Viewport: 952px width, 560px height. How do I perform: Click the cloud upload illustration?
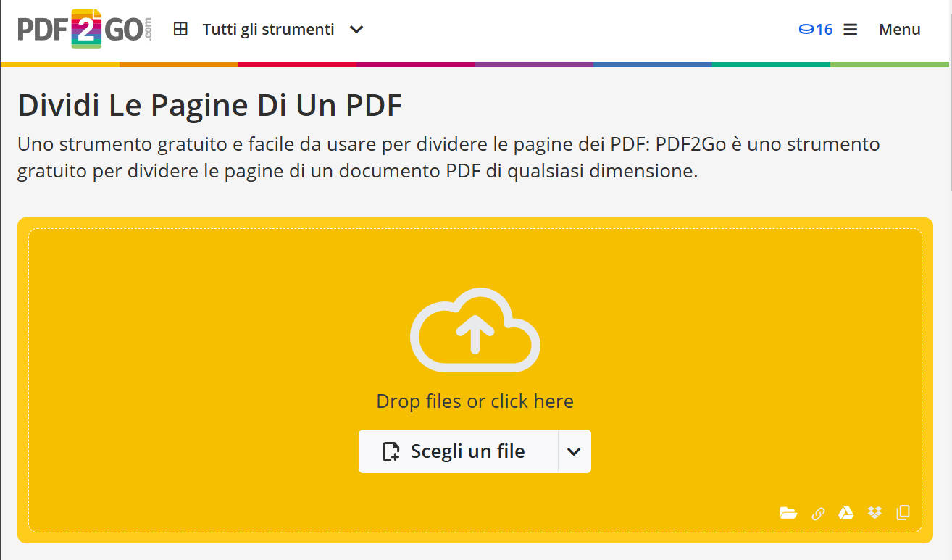pyautogui.click(x=475, y=330)
